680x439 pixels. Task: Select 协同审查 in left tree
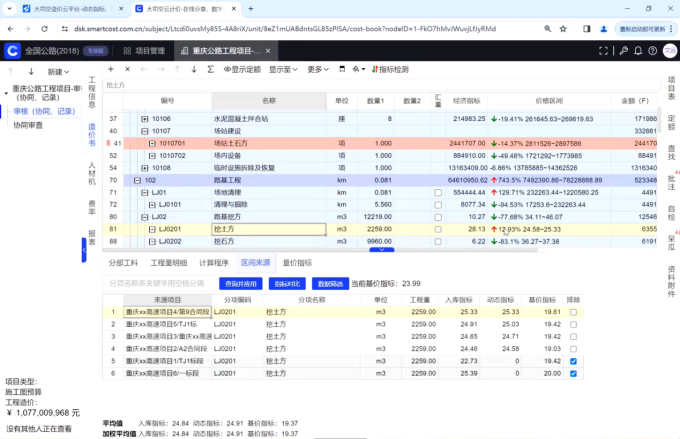click(x=28, y=126)
